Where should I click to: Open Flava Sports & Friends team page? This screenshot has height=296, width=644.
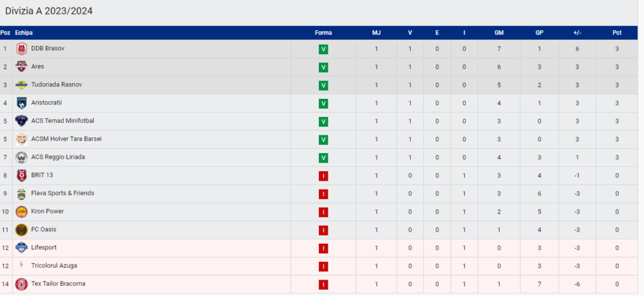coord(62,193)
